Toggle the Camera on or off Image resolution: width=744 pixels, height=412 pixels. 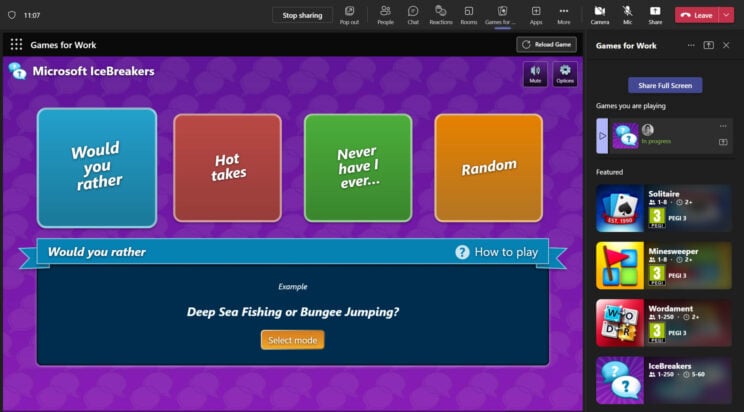tap(600, 15)
